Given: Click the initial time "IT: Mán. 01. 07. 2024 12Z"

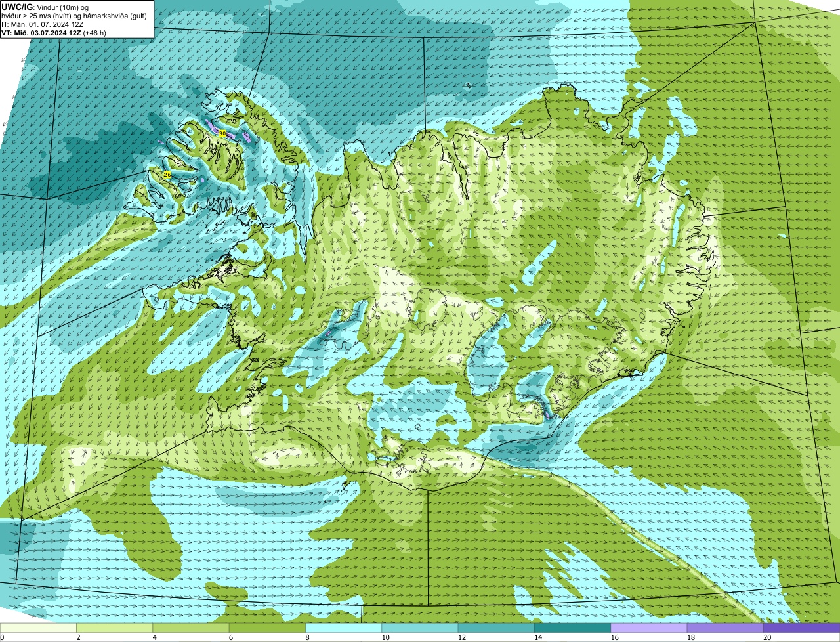Looking at the screenshot, I should click(42, 24).
